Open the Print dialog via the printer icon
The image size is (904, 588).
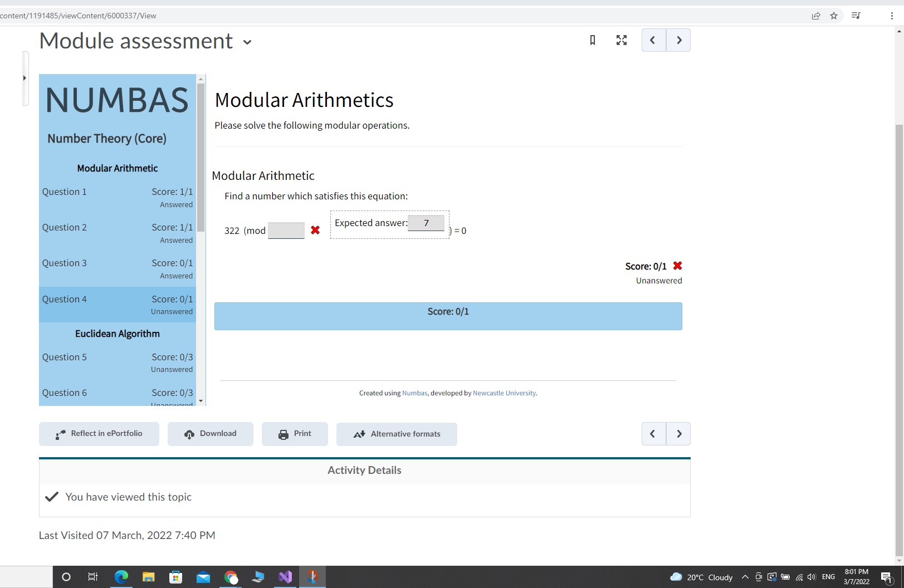pos(285,433)
